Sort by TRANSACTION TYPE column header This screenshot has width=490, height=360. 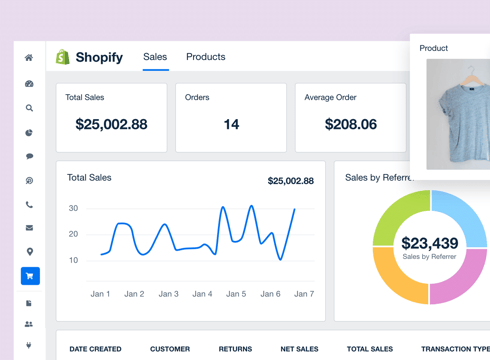click(x=455, y=349)
